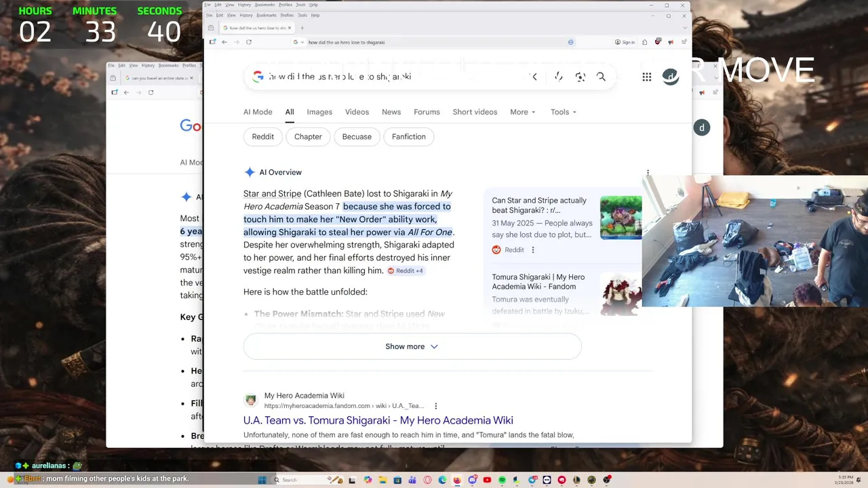Click the Becuase filter chip
Viewport: 868px width, 488px height.
click(x=357, y=137)
